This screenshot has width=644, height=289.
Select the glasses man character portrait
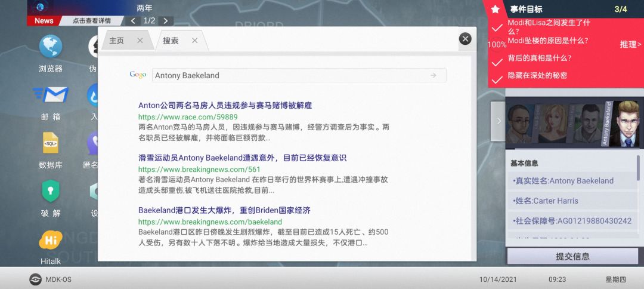coord(520,124)
